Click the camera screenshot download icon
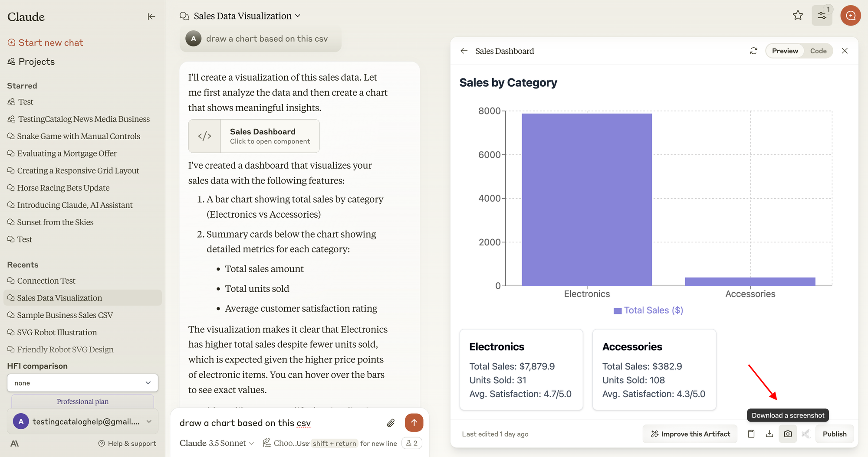Screen dimensions: 868x457 coord(788,434)
